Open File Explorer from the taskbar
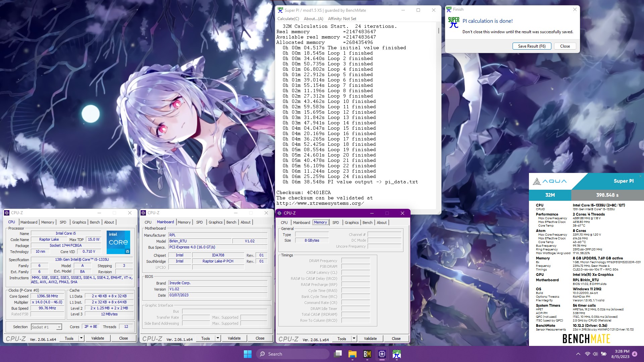This screenshot has height=362, width=644. pos(352,354)
